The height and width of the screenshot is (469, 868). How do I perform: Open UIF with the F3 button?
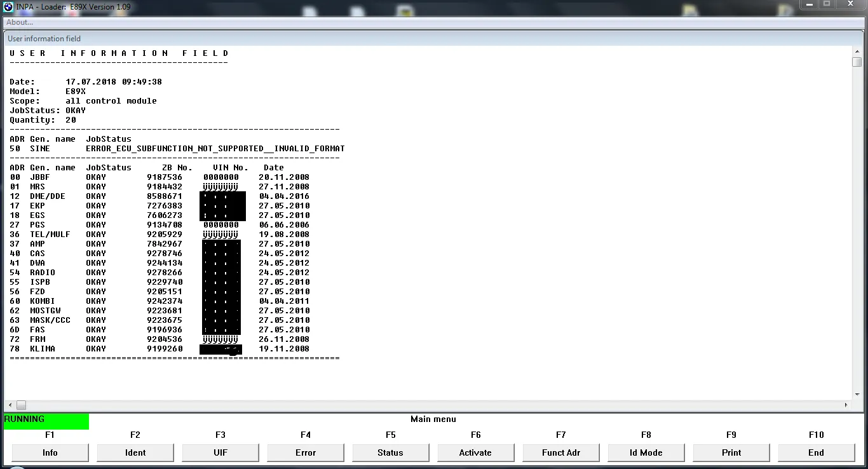point(220,452)
